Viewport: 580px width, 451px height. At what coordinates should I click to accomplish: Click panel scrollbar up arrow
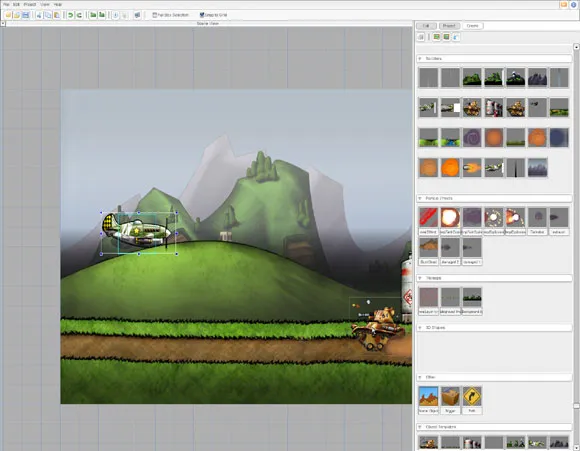(x=576, y=47)
